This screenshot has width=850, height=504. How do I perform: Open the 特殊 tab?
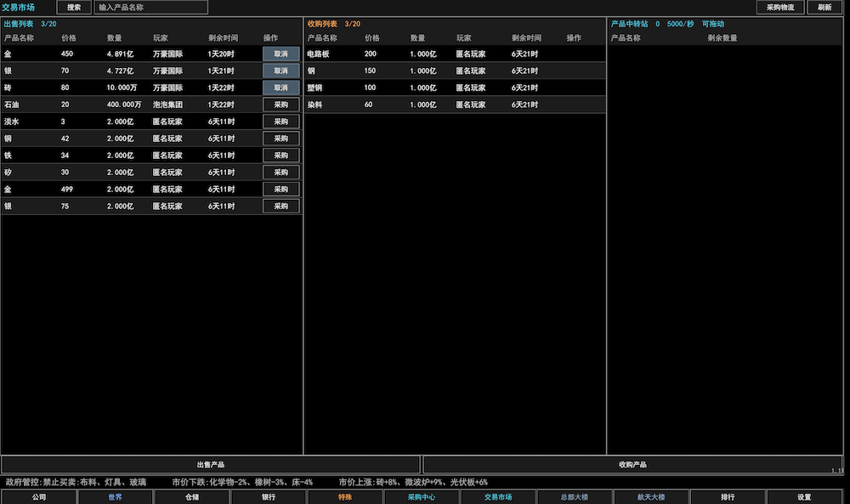tap(345, 497)
